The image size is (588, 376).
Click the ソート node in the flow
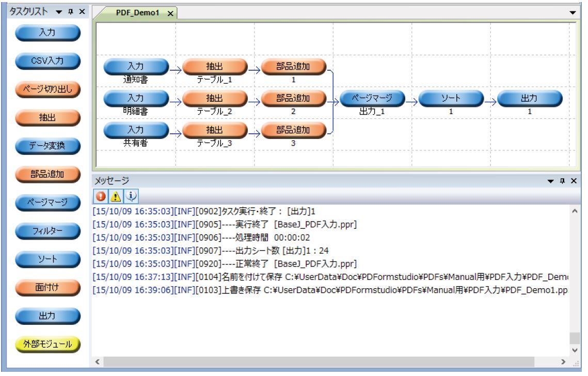click(x=451, y=98)
